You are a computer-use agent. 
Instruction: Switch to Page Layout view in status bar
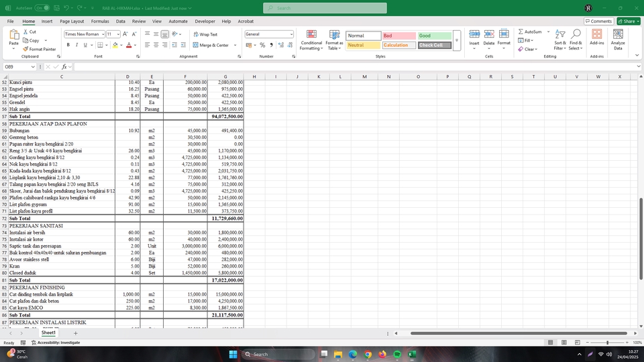(x=564, y=343)
